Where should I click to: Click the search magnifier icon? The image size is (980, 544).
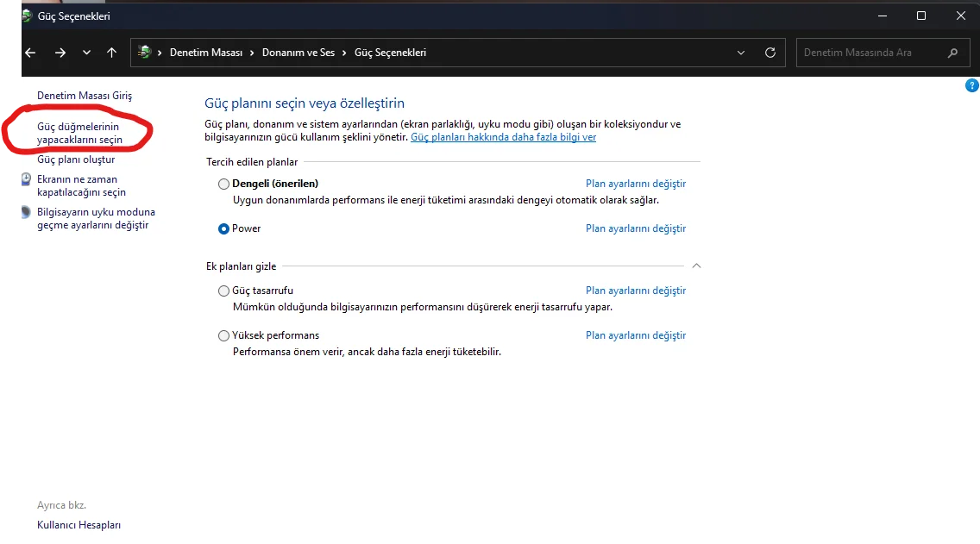(952, 53)
